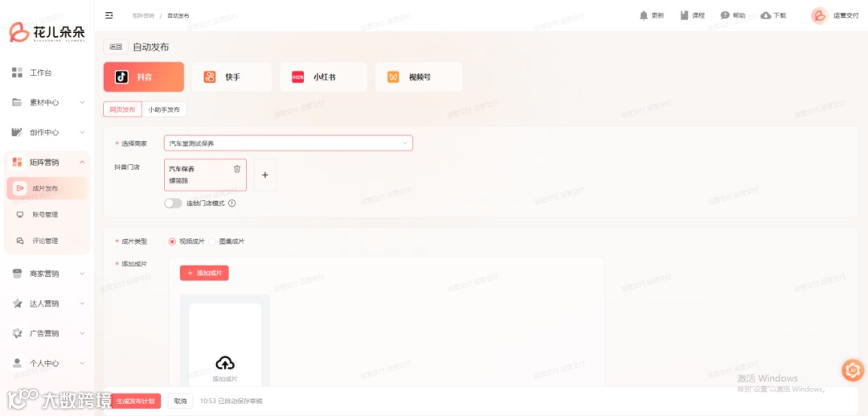Expand the 个人中心 menu chevron
Screen dimensions: 868x416
click(82, 363)
